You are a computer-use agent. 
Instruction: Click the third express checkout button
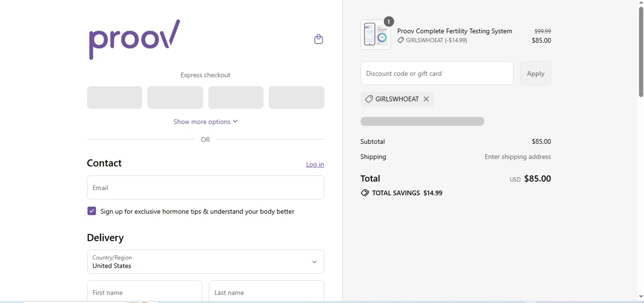point(236,98)
